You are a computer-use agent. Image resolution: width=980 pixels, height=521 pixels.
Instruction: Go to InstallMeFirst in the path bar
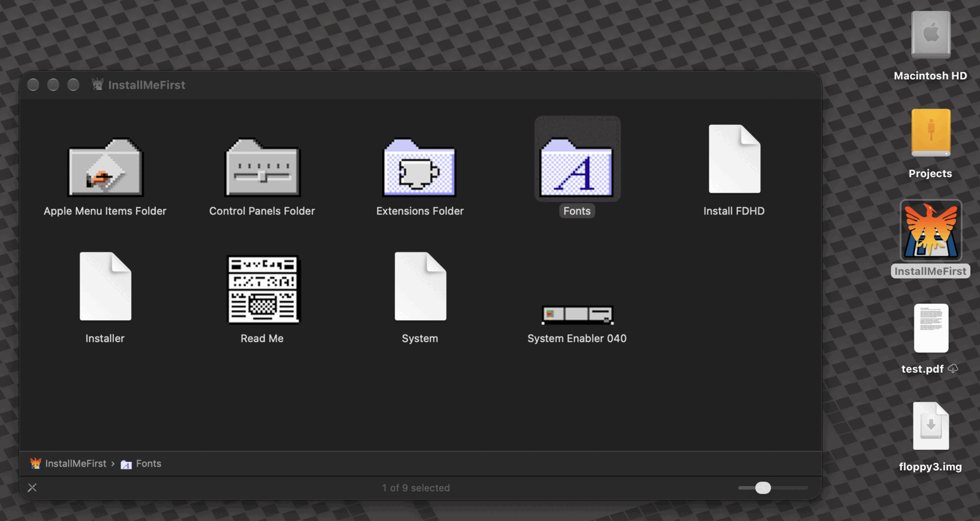(x=69, y=463)
